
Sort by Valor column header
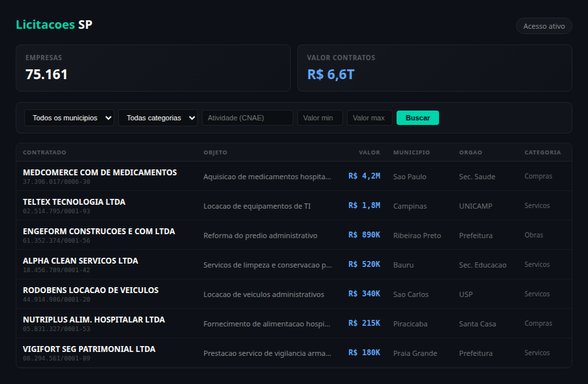(x=369, y=152)
